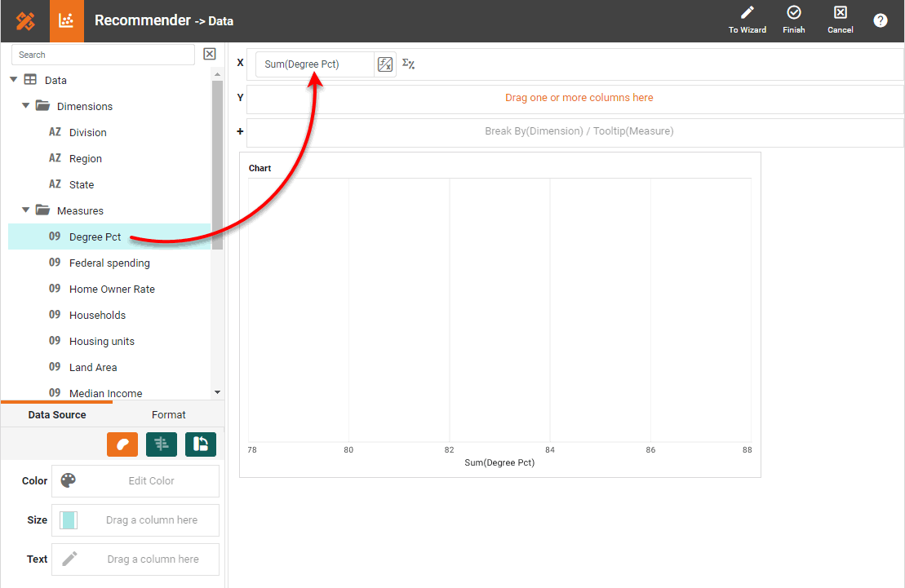Image resolution: width=905 pixels, height=588 pixels.
Task: Click the Y axis drop area
Action: 574,98
